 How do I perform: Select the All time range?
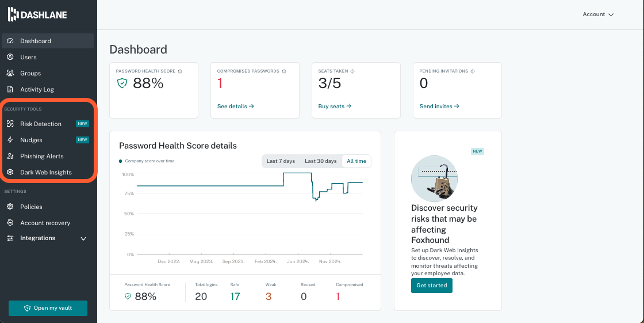click(x=356, y=161)
